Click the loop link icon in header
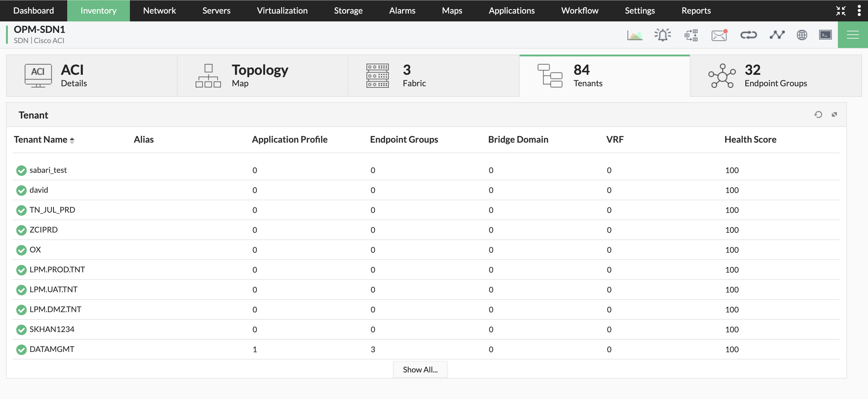868x399 pixels. coord(748,35)
